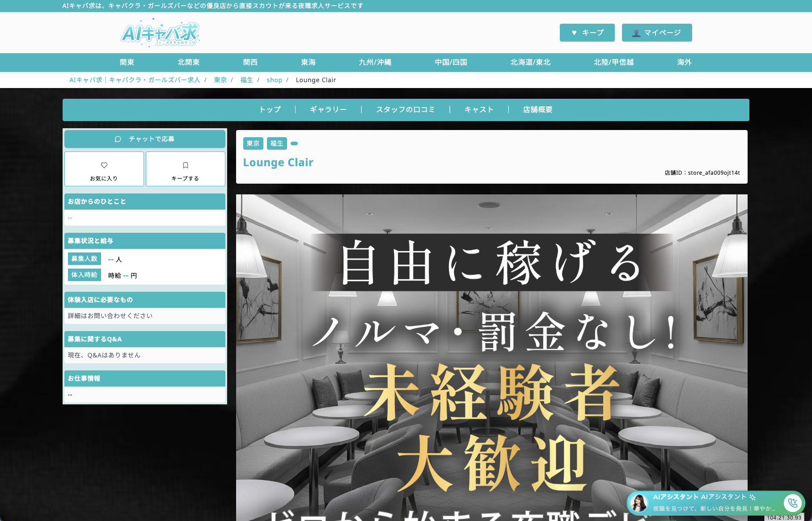Click the キープ header button
The height and width of the screenshot is (521, 812).
[587, 33]
